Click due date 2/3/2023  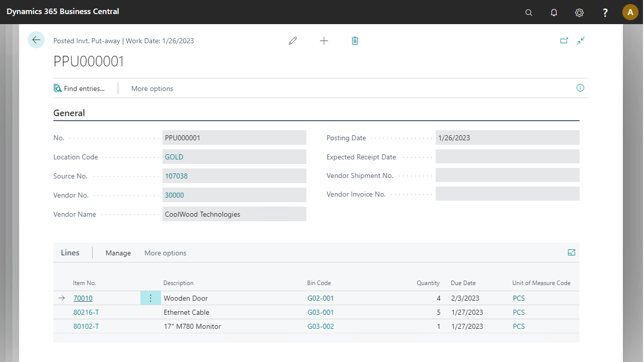465,298
